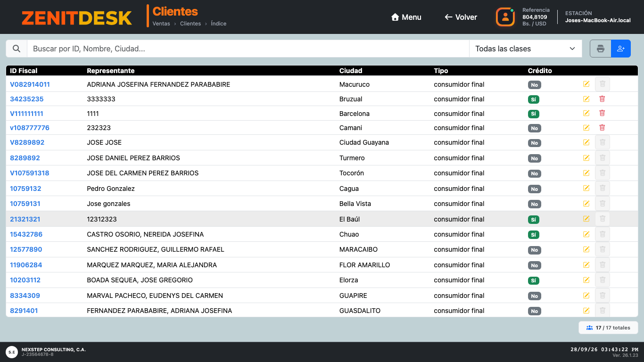
Task: Click the ZENITDESK logo
Action: [x=77, y=18]
